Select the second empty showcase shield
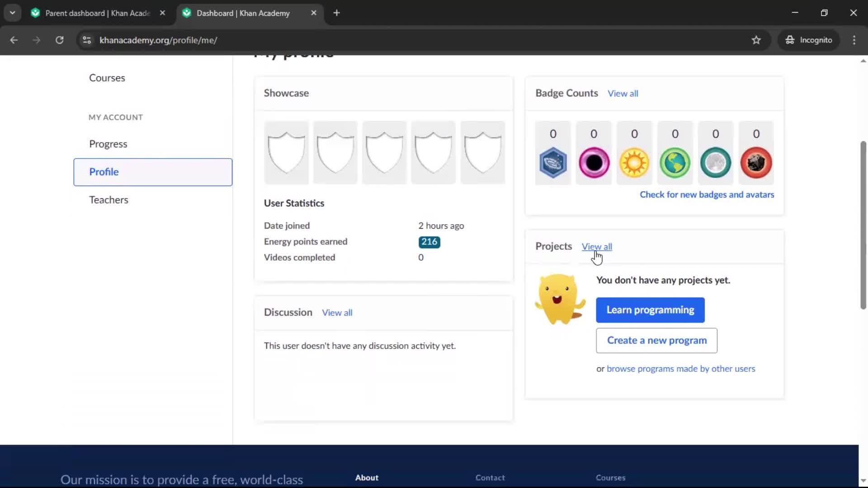This screenshot has height=488, width=868. pyautogui.click(x=335, y=152)
